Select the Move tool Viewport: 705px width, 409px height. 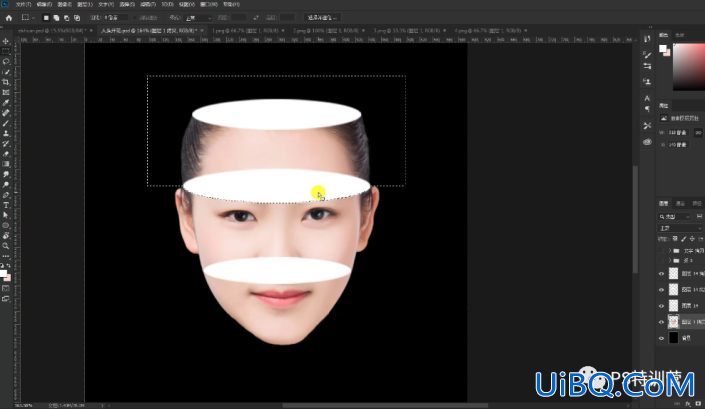click(6, 41)
